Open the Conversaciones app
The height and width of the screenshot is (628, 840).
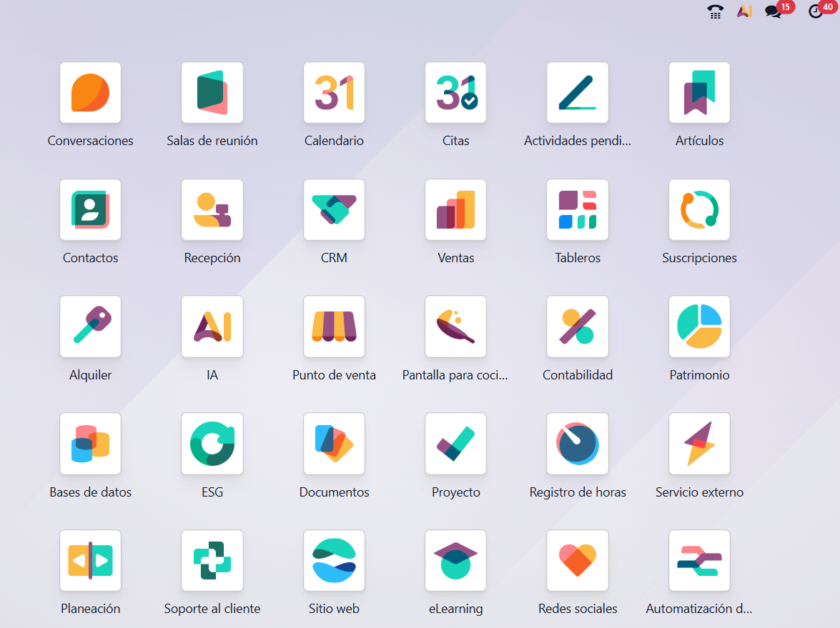click(90, 92)
